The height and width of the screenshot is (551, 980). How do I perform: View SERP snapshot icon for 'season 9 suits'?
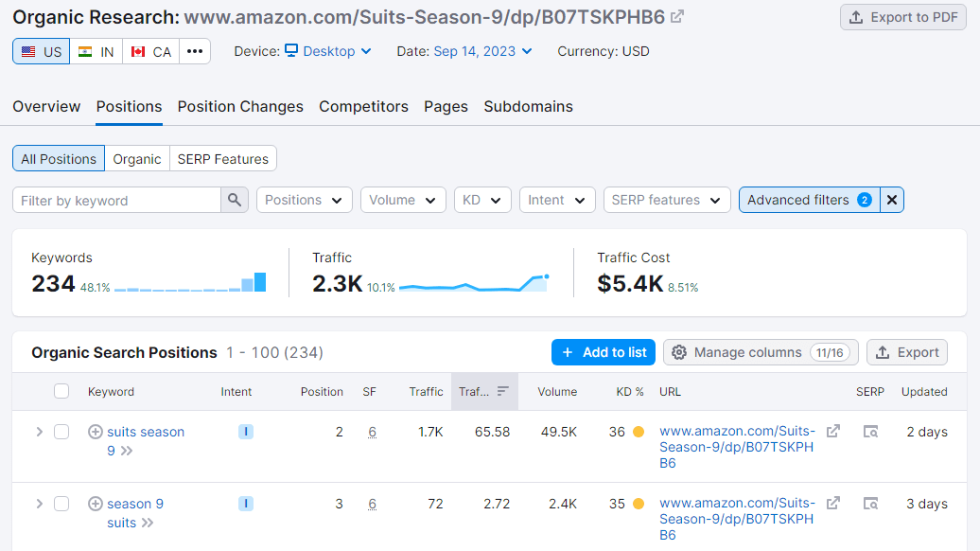click(x=870, y=504)
